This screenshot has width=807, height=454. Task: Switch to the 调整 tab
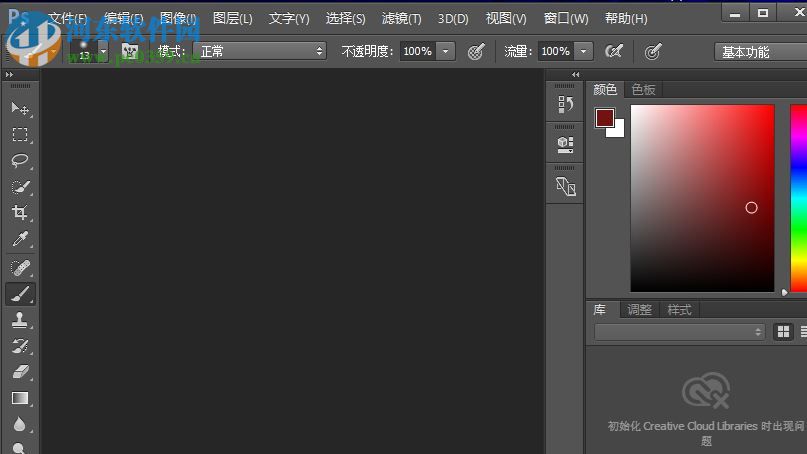click(x=640, y=310)
